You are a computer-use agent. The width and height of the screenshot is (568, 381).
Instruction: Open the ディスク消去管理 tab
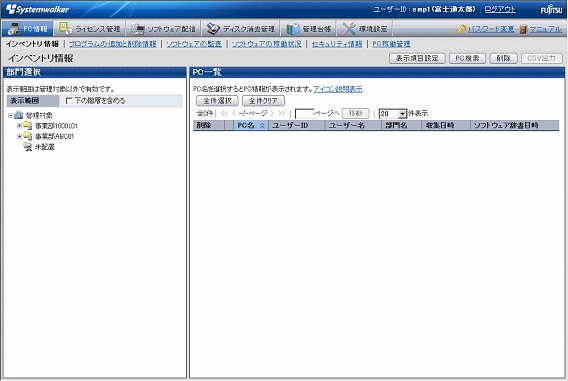click(241, 28)
